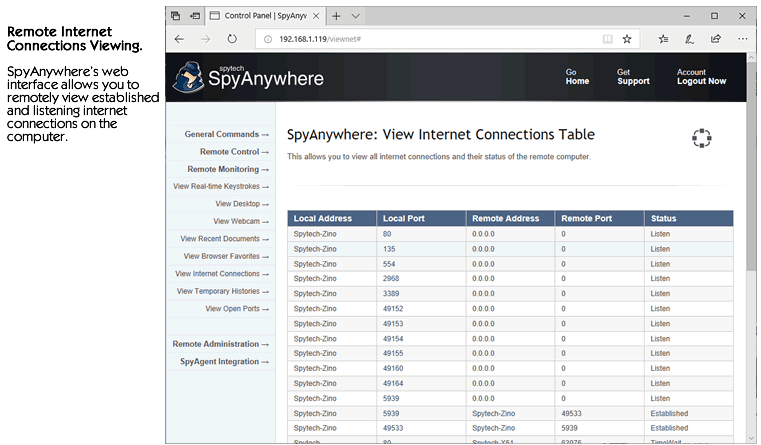Click the tabs set aside icon
This screenshot has height=445, width=761.
(176, 16)
